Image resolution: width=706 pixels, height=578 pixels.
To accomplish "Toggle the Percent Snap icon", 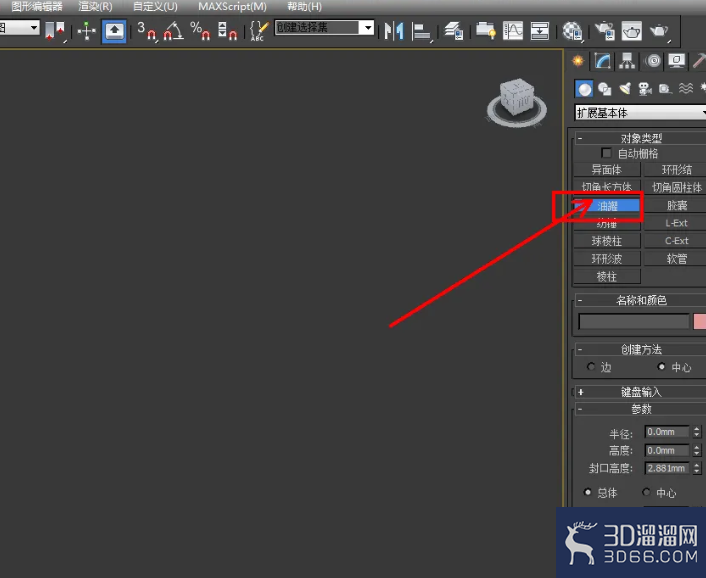I will (200, 31).
